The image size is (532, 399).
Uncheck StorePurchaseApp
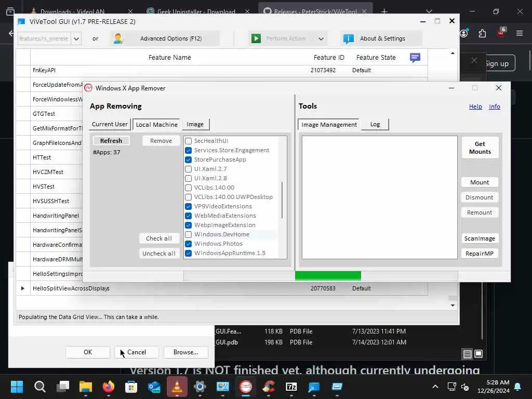[x=188, y=159]
